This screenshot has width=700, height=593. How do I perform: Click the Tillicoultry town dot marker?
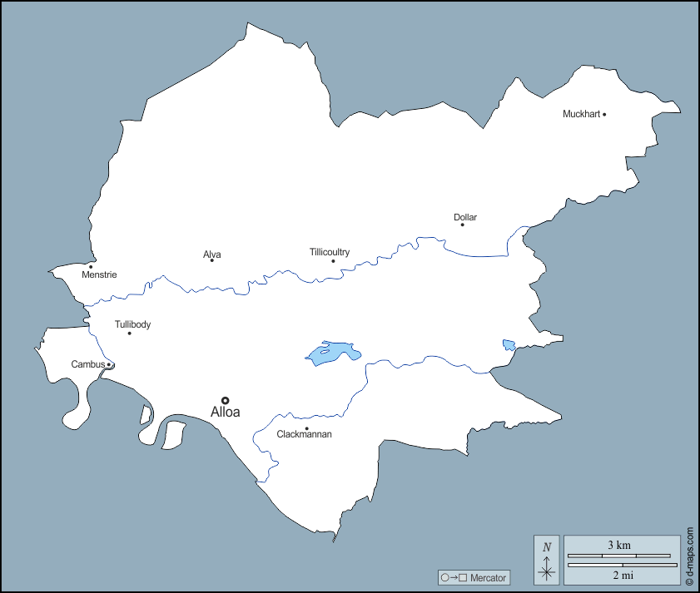click(x=333, y=261)
